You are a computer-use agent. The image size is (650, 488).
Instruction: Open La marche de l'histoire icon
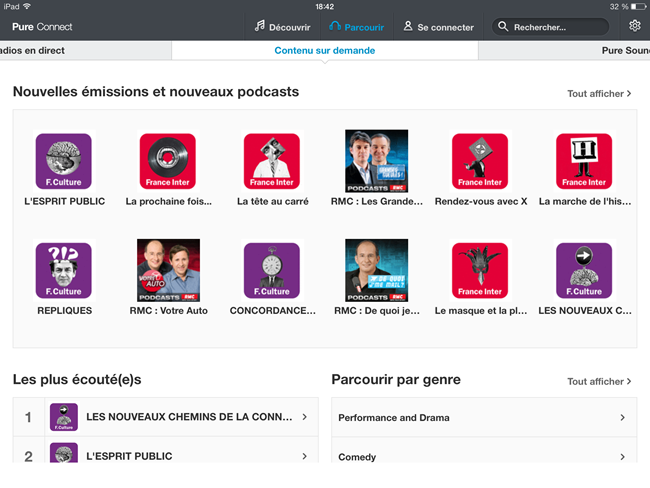[584, 161]
